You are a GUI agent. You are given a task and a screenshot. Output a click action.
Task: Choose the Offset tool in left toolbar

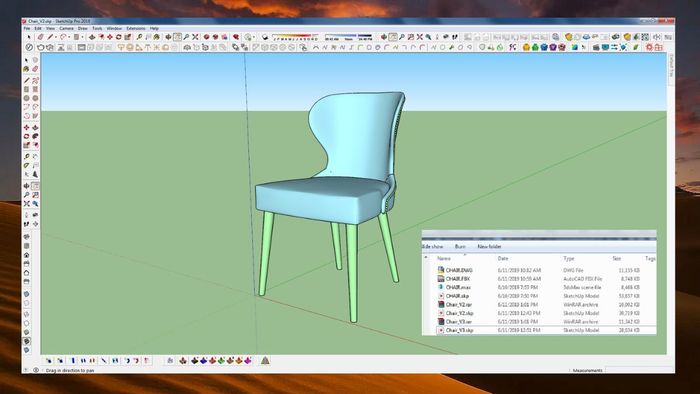point(35,145)
